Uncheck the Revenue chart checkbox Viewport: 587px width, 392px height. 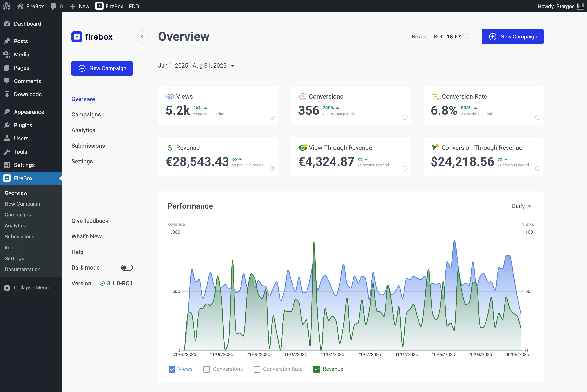coord(316,369)
